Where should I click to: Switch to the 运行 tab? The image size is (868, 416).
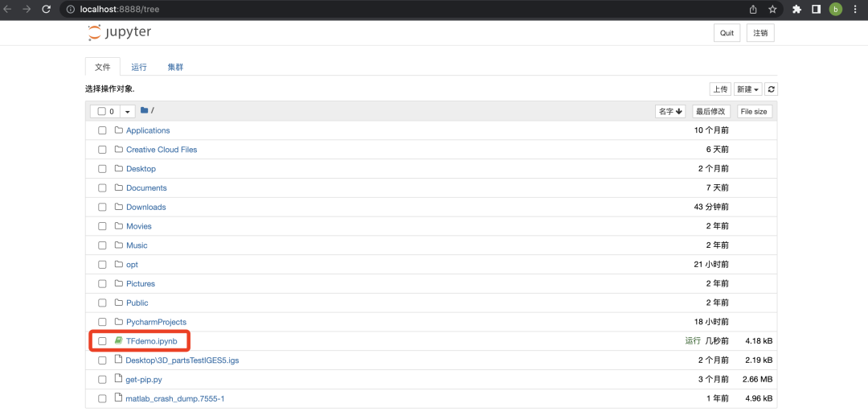tap(139, 67)
